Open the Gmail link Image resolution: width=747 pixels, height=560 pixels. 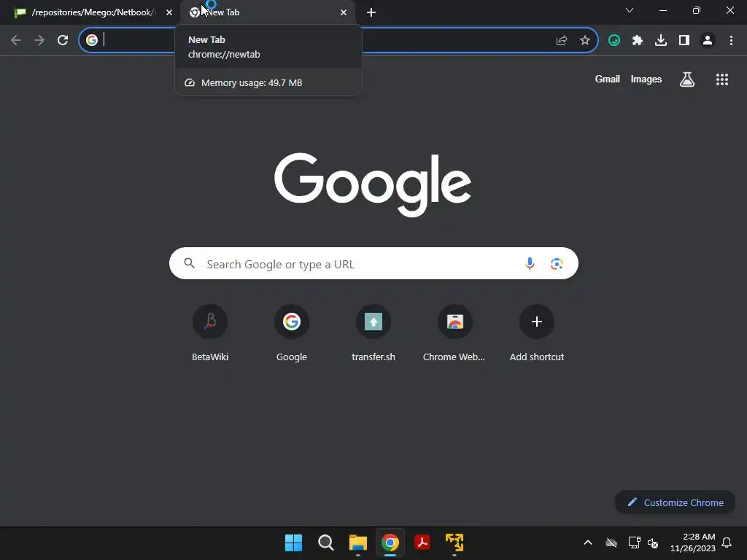coord(608,79)
